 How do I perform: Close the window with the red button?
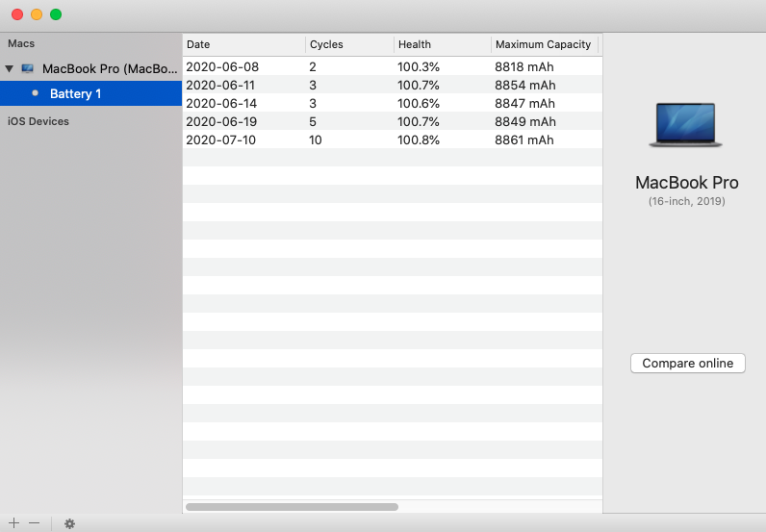[17, 14]
